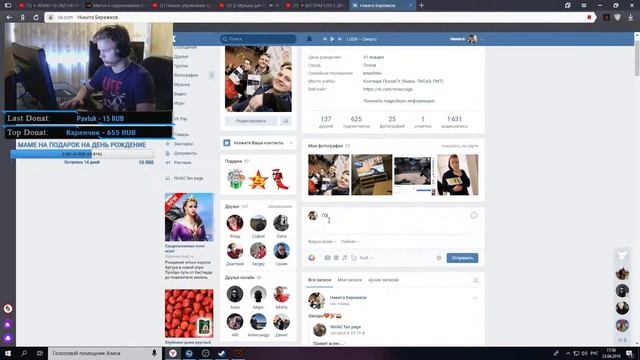Click the post text field containing typed text

pyautogui.click(x=394, y=216)
